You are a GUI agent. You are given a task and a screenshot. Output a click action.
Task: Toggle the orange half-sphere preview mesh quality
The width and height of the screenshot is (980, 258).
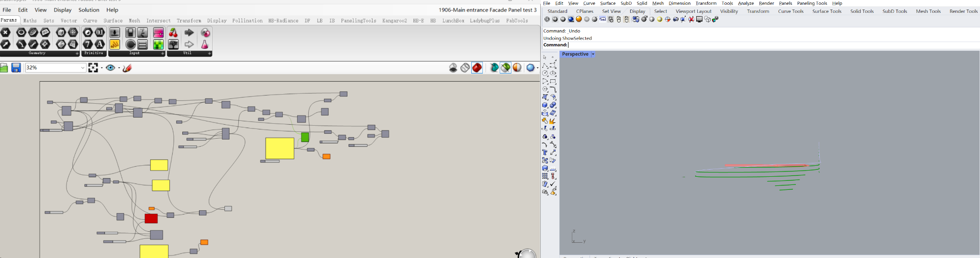(517, 68)
